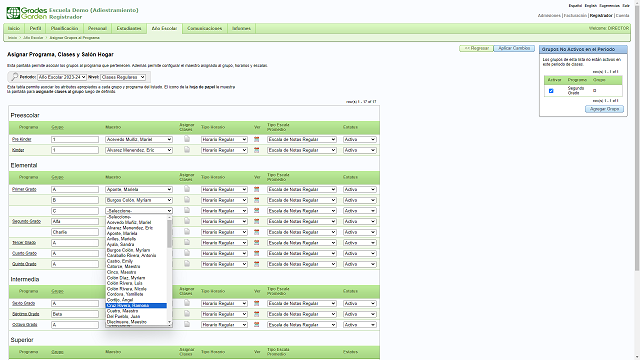640x360 pixels.
Task: Open the Segundo Grado program link
Action: pos(27,221)
